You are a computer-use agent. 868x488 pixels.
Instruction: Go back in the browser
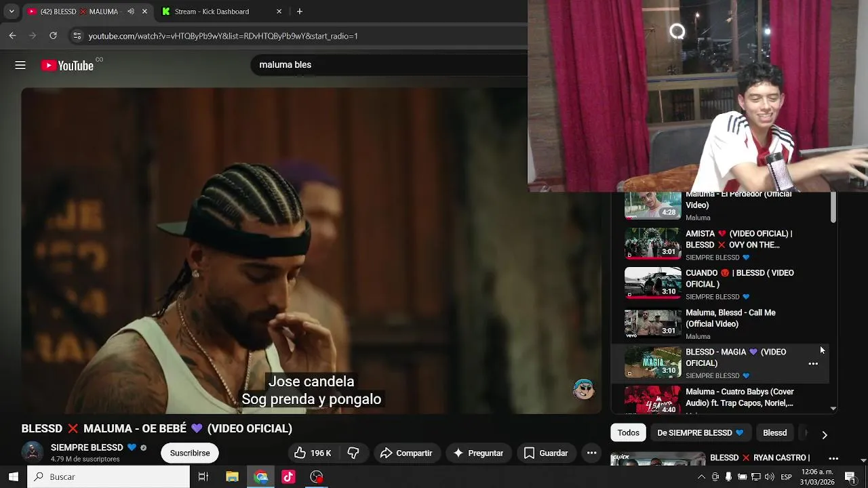click(x=12, y=35)
